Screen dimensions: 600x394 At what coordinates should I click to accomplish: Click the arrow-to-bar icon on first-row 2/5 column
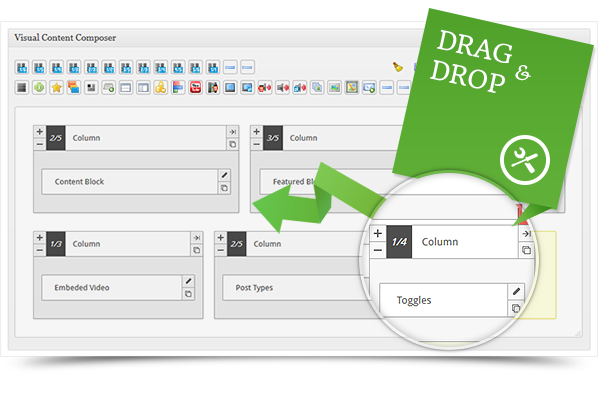(x=233, y=132)
